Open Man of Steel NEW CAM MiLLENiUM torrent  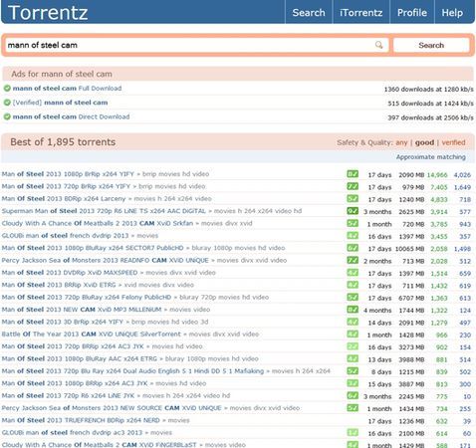coord(82,309)
